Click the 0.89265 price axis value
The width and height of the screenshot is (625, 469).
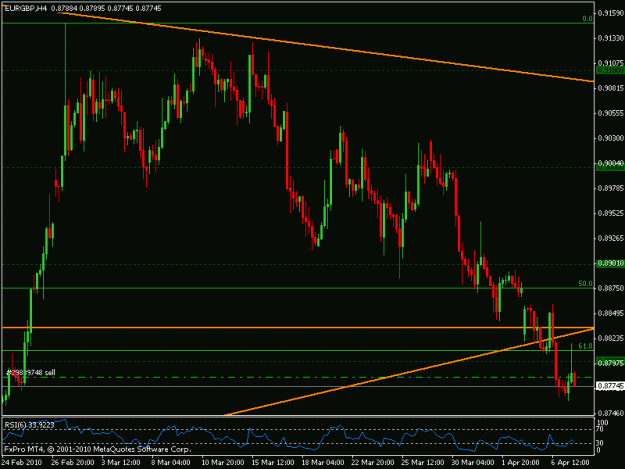[611, 238]
